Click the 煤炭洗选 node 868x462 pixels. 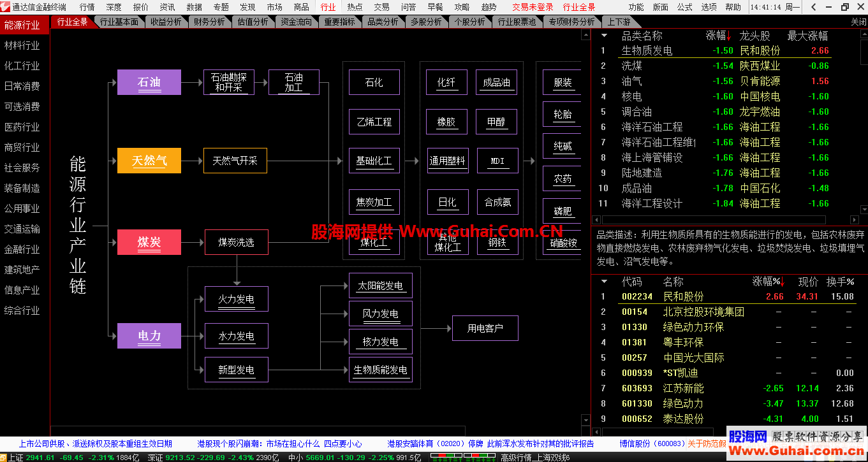coord(237,242)
